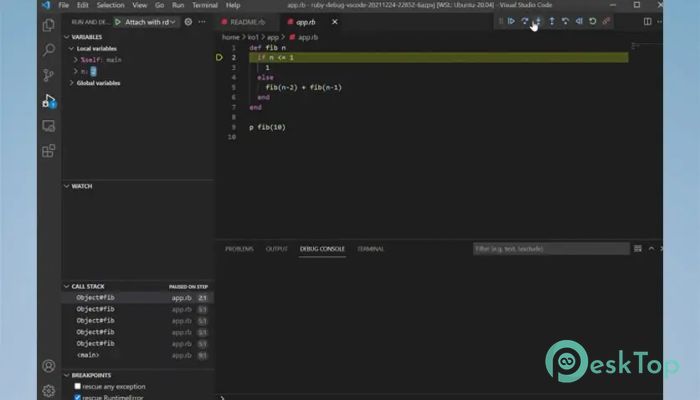700x400 pixels.
Task: Open the Run menu
Action: click(x=178, y=5)
